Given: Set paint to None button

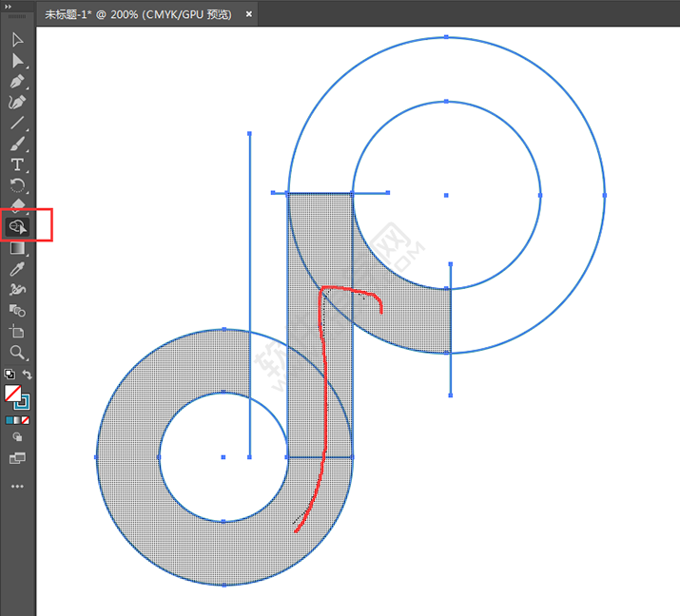Looking at the screenshot, I should [26, 420].
